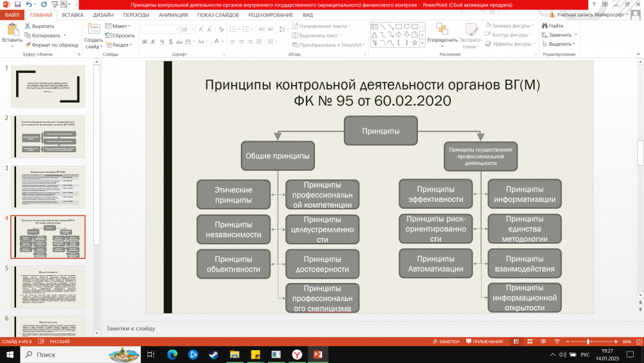
Task: Open the Вставка ribbon tab
Action: pos(72,14)
